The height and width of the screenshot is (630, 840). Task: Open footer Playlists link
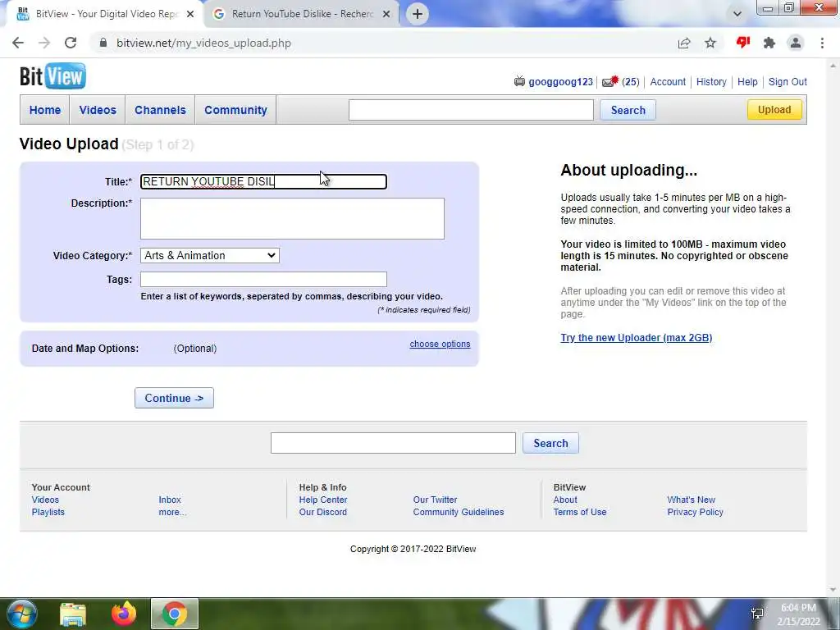click(48, 512)
